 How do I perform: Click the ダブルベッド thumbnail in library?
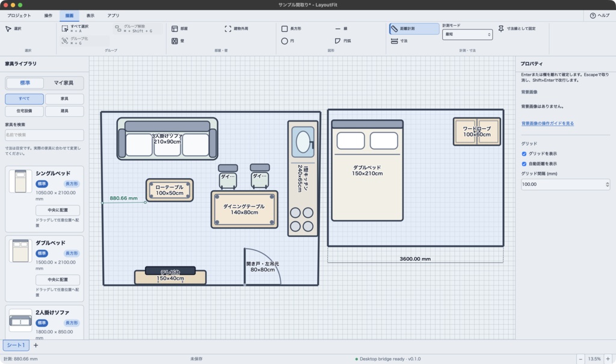pos(20,251)
